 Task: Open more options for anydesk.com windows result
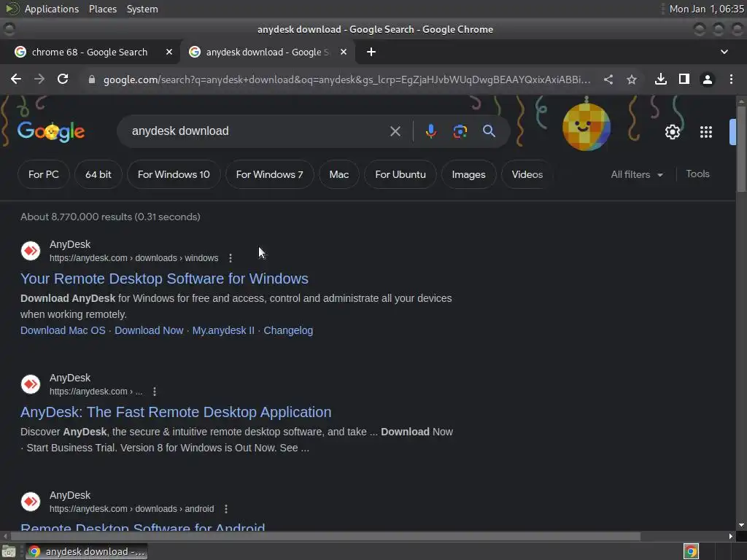pos(231,258)
